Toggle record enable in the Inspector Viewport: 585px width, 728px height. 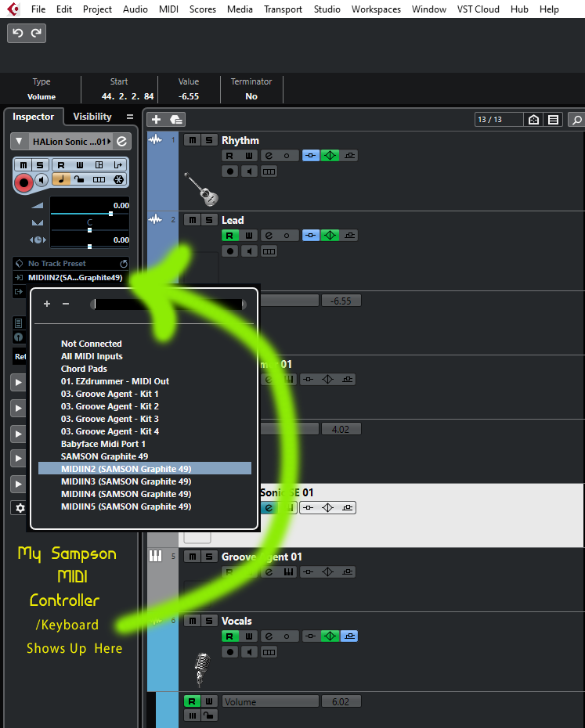coord(23,182)
